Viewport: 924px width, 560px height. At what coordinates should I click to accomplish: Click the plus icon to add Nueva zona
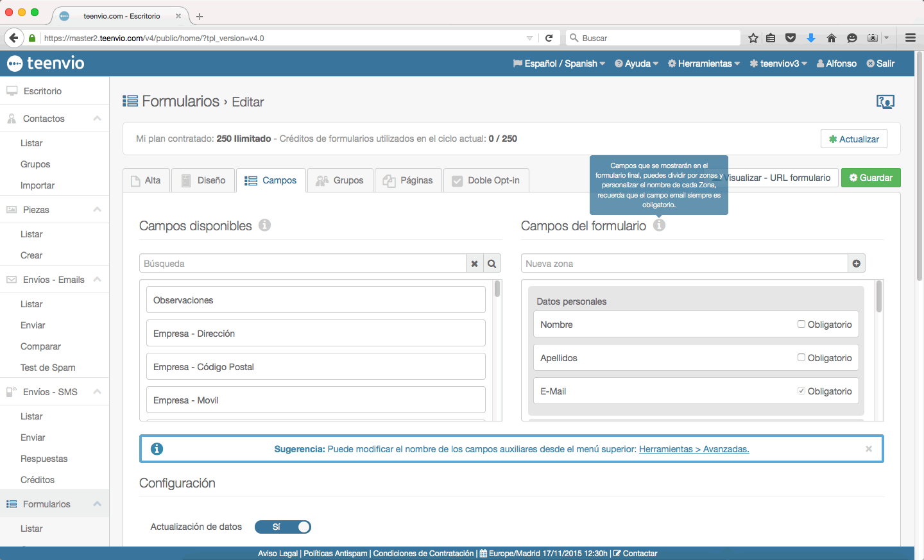coord(856,263)
